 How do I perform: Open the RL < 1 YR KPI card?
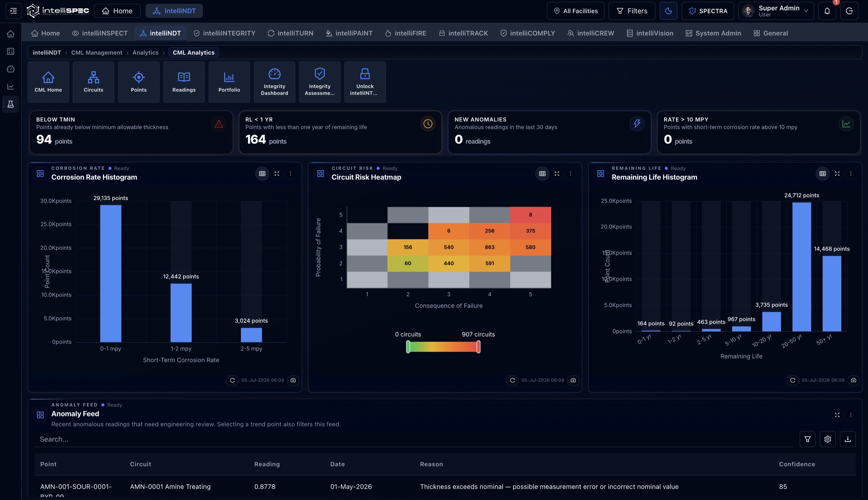[x=340, y=132]
